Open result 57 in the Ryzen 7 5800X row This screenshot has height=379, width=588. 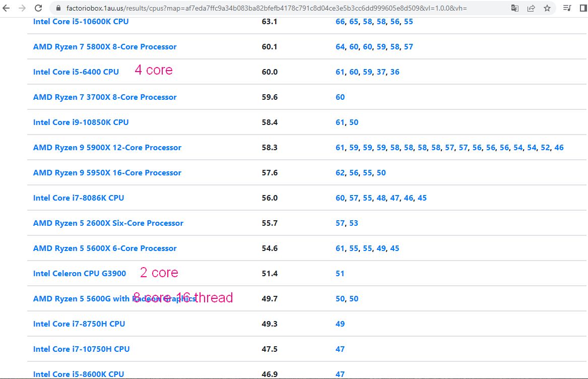[408, 46]
